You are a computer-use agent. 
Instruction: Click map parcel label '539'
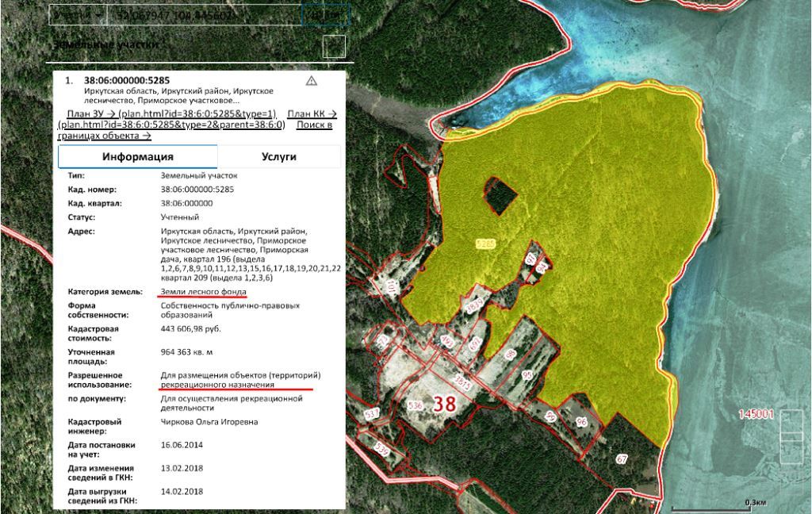pyautogui.click(x=382, y=449)
